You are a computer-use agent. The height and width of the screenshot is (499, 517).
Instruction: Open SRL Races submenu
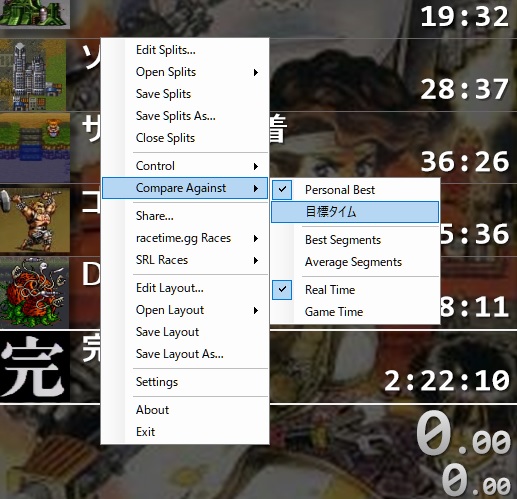point(185,260)
